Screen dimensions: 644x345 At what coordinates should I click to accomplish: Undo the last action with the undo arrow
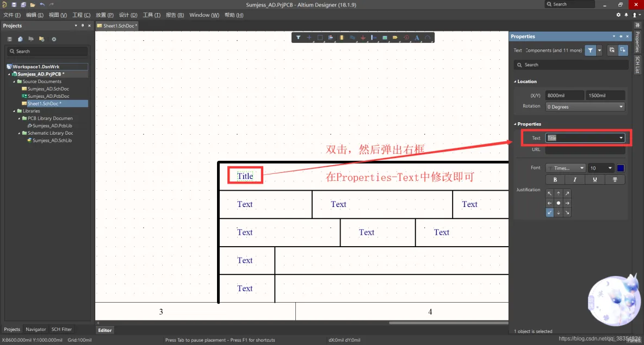click(42, 4)
